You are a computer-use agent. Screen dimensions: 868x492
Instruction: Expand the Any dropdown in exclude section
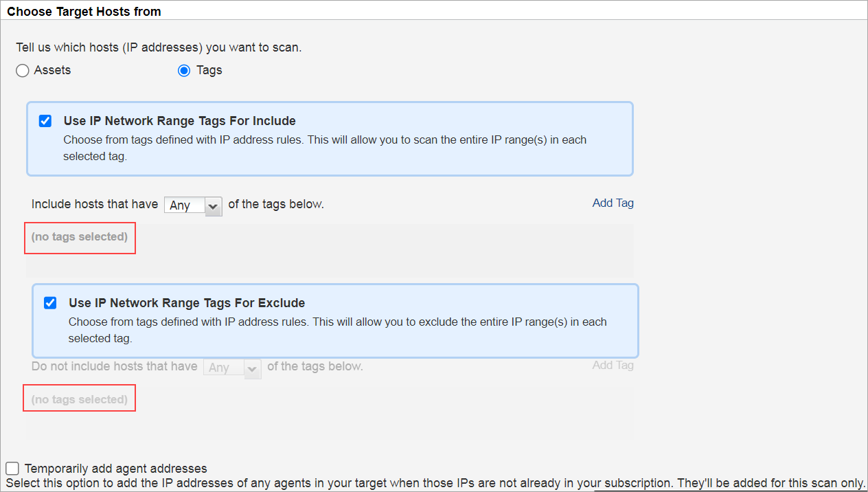coord(232,368)
